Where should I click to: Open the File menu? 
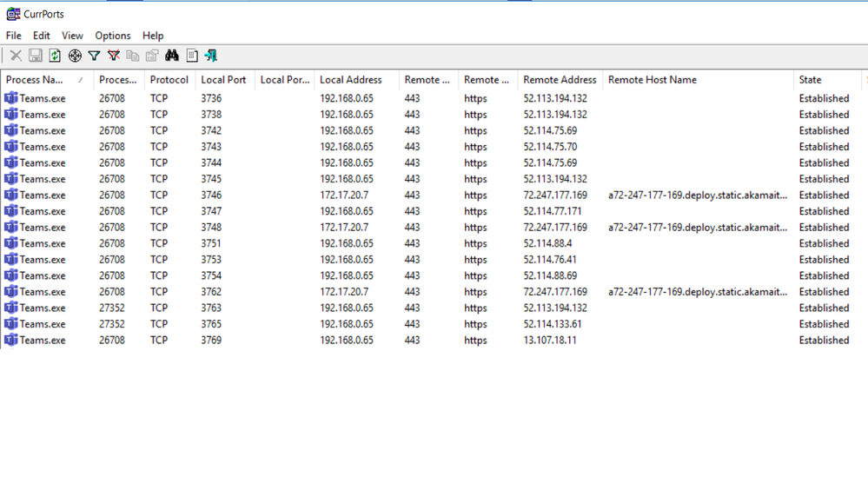click(14, 36)
